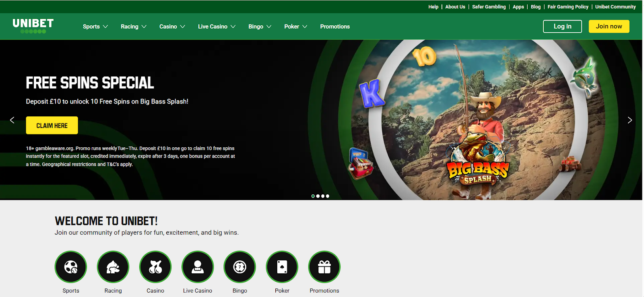Select the last carousel dot indicator

pos(328,196)
